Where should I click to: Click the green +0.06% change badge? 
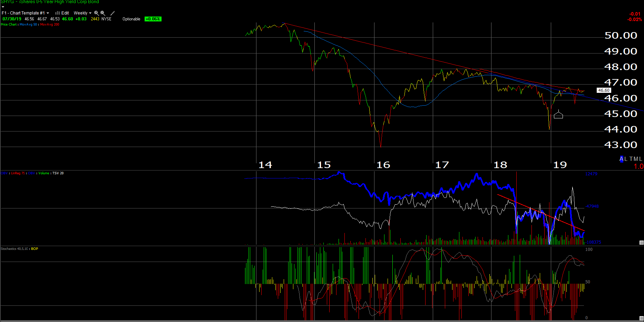coord(153,19)
